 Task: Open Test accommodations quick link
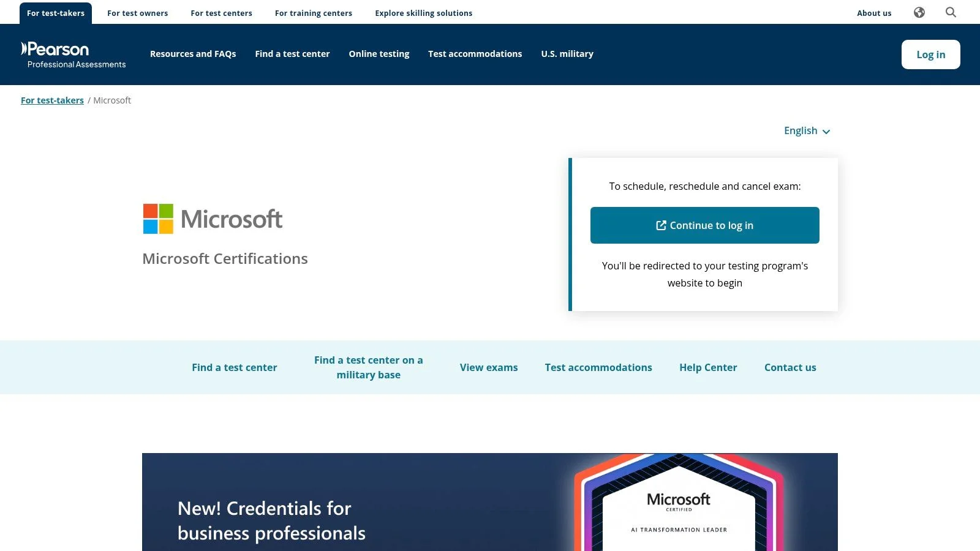pos(598,367)
